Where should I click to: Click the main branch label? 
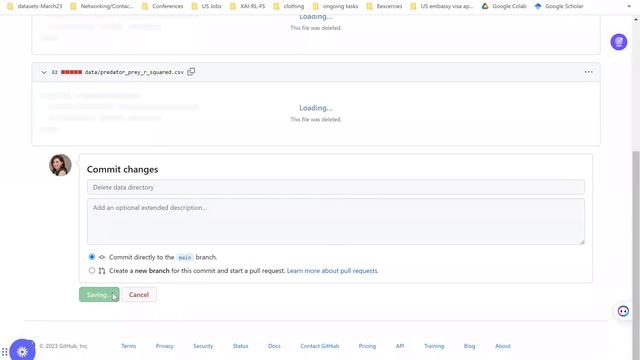point(184,258)
